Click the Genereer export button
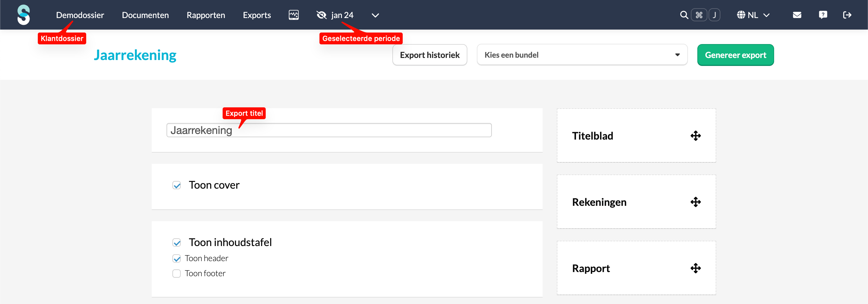868x304 pixels. click(x=735, y=55)
